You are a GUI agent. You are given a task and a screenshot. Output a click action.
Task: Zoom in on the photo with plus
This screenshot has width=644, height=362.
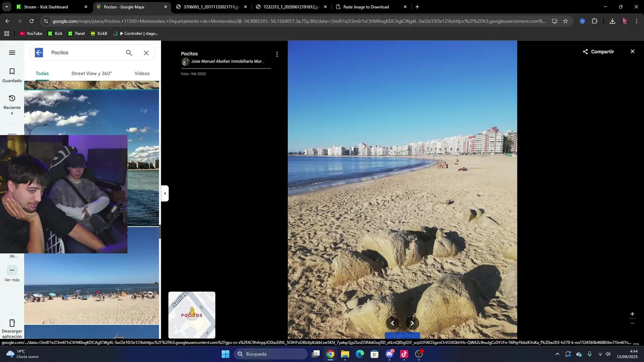tap(632, 314)
